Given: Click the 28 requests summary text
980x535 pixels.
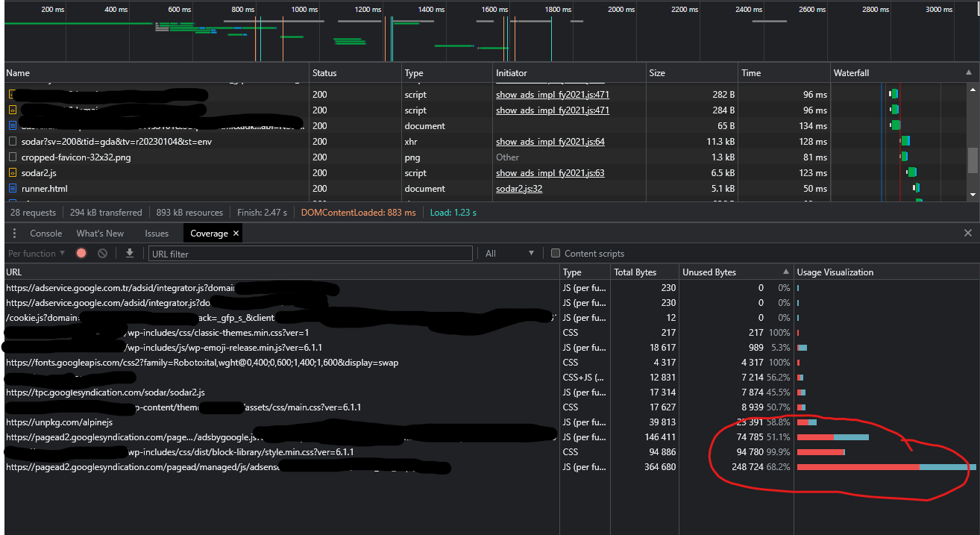Looking at the screenshot, I should click(x=33, y=213).
